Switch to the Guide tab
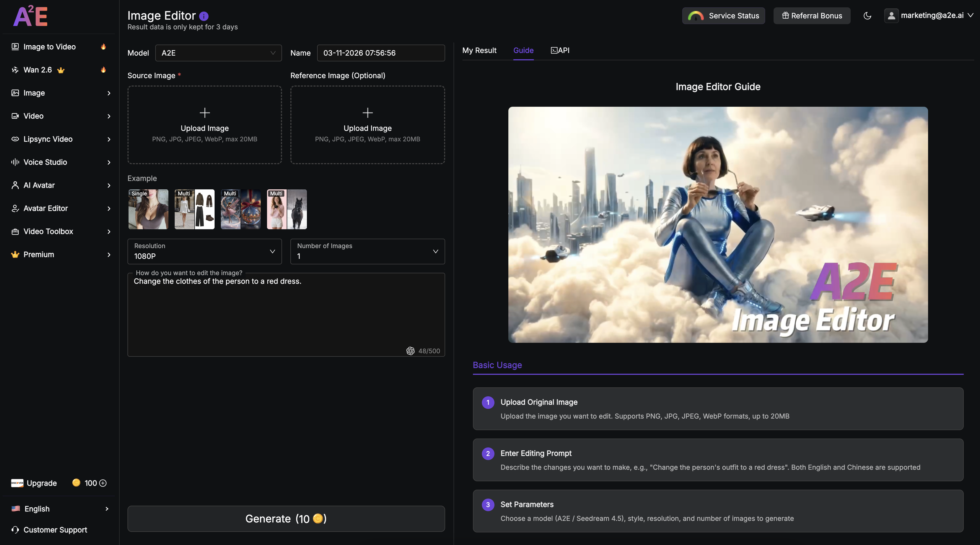Viewport: 980px width, 545px height. click(523, 50)
